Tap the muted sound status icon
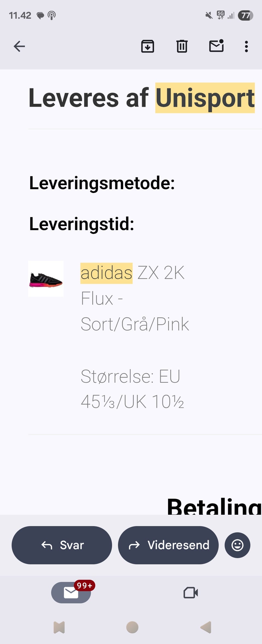Viewport: 262px width, 644px height. [x=209, y=15]
